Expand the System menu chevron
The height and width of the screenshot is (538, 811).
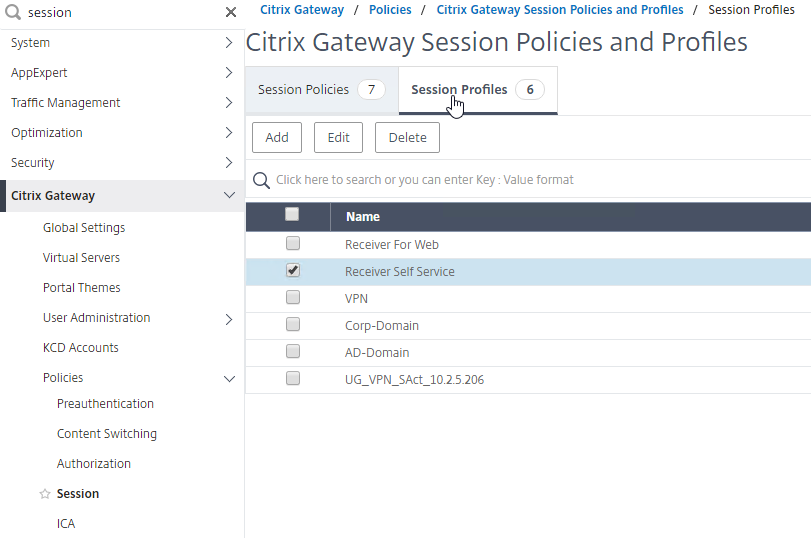[229, 43]
